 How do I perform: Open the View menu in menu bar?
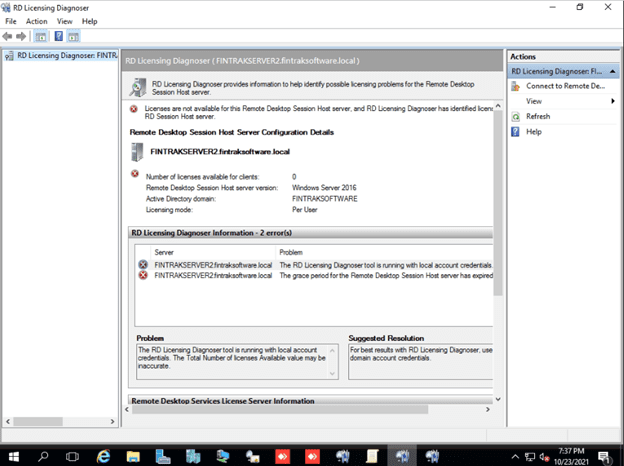pyautogui.click(x=64, y=21)
